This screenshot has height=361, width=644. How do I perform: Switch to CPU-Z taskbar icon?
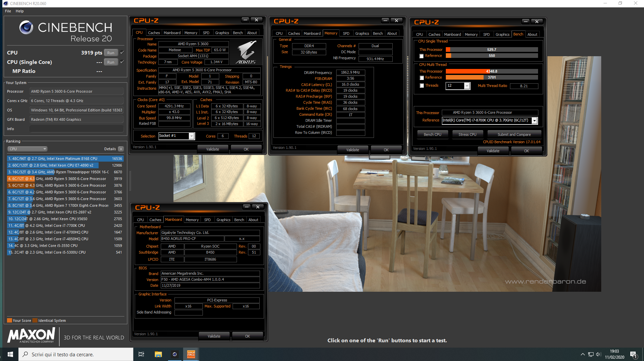191,354
